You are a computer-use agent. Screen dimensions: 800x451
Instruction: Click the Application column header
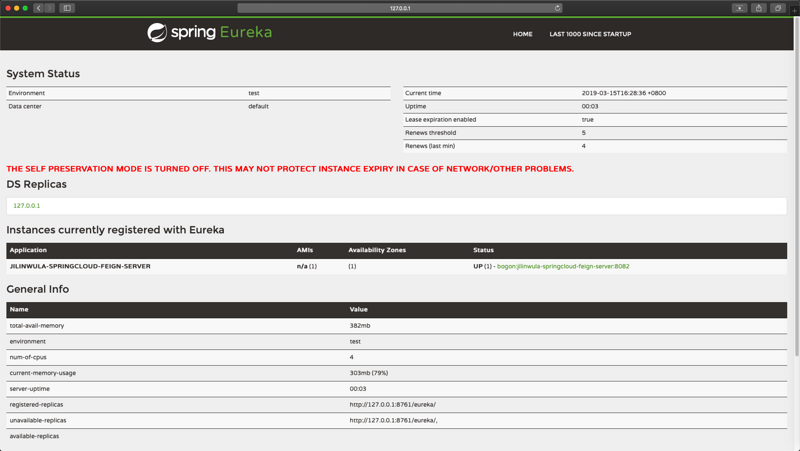[28, 250]
